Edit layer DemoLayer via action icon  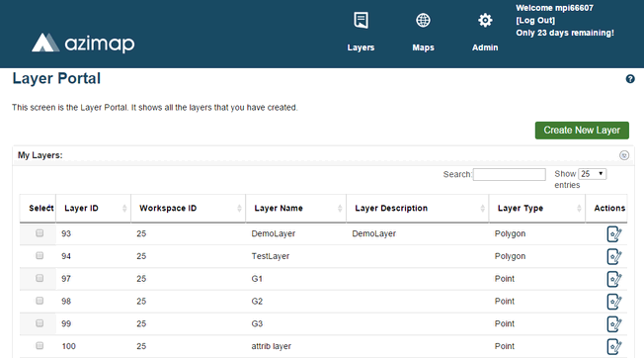[x=614, y=233]
